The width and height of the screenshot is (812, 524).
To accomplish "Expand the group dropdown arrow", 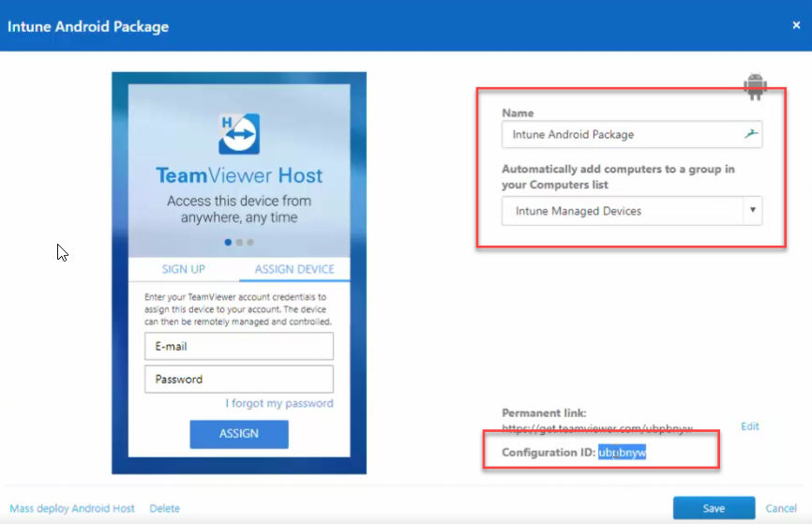I will [x=752, y=210].
